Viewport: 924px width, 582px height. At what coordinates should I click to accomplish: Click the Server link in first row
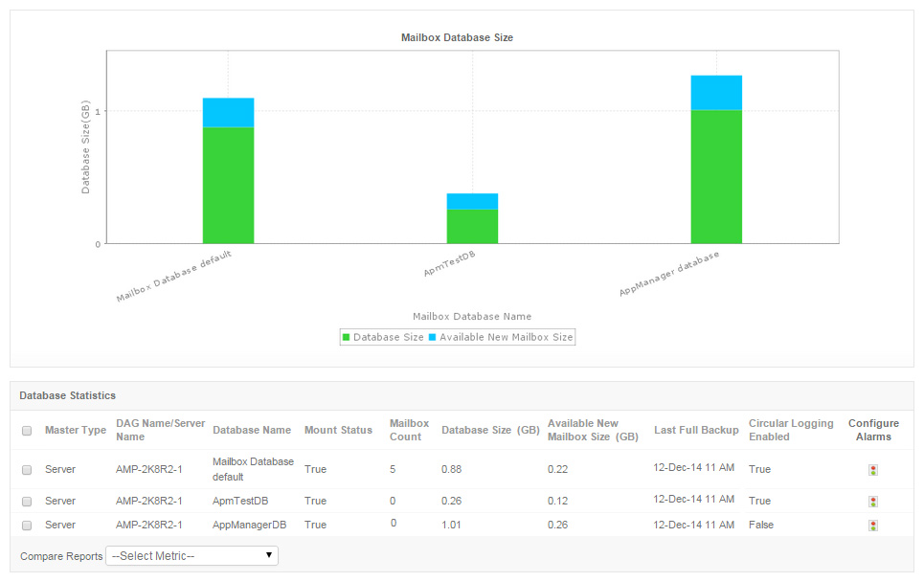coord(59,469)
